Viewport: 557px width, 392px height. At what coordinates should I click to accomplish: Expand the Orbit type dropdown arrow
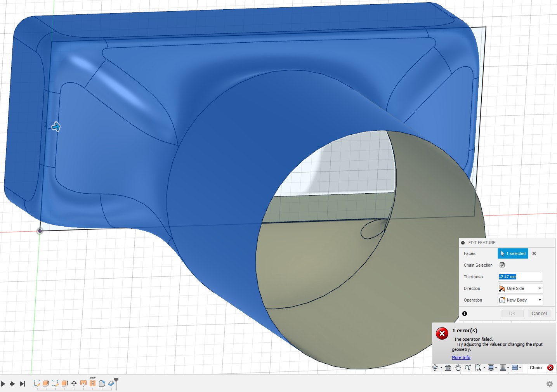tap(441, 368)
